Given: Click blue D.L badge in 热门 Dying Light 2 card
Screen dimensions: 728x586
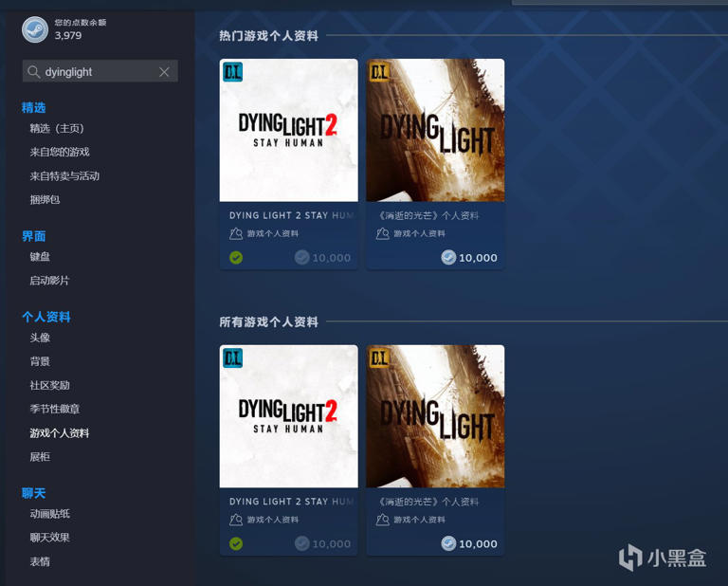Looking at the screenshot, I should coord(232,71).
